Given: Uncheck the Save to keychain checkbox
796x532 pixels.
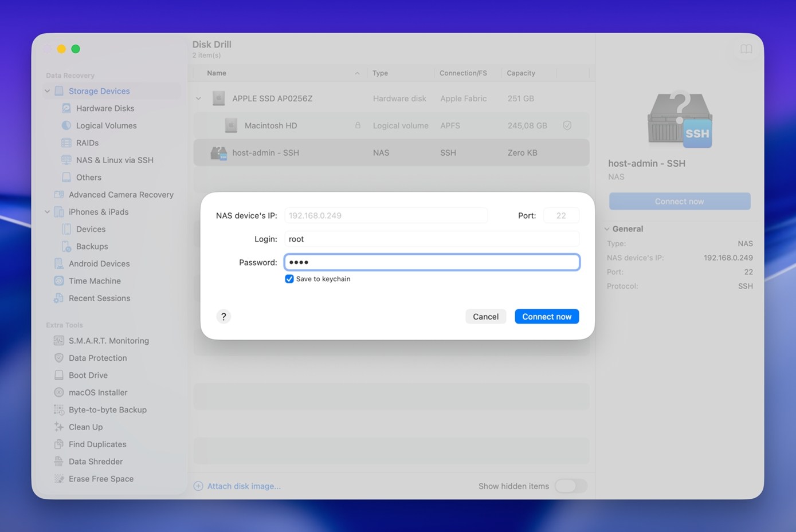Looking at the screenshot, I should click(289, 279).
